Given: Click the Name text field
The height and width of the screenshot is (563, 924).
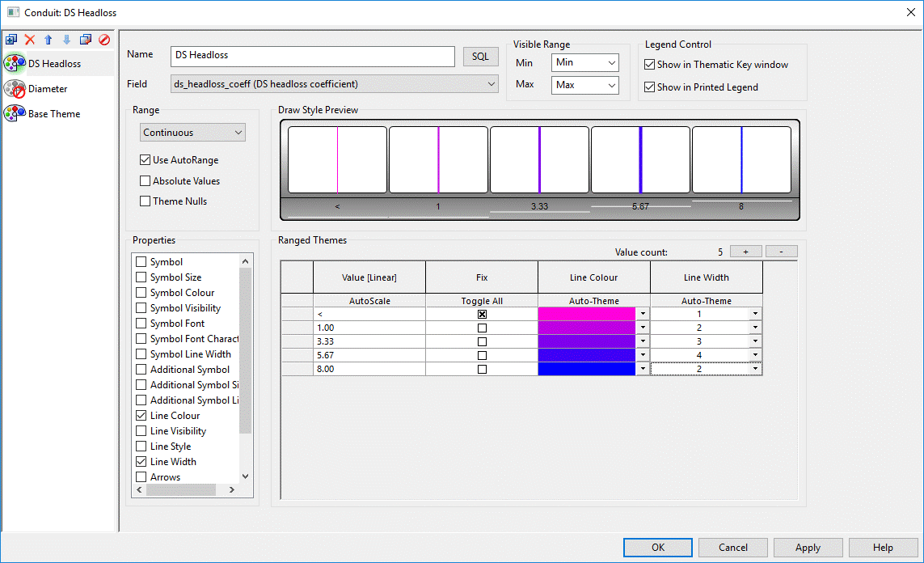Looking at the screenshot, I should (x=313, y=56).
